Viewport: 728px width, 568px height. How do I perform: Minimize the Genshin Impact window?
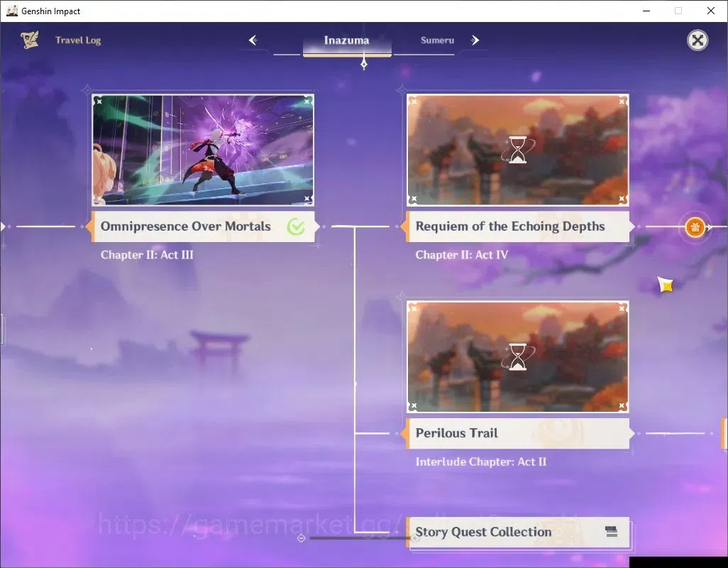(x=646, y=11)
